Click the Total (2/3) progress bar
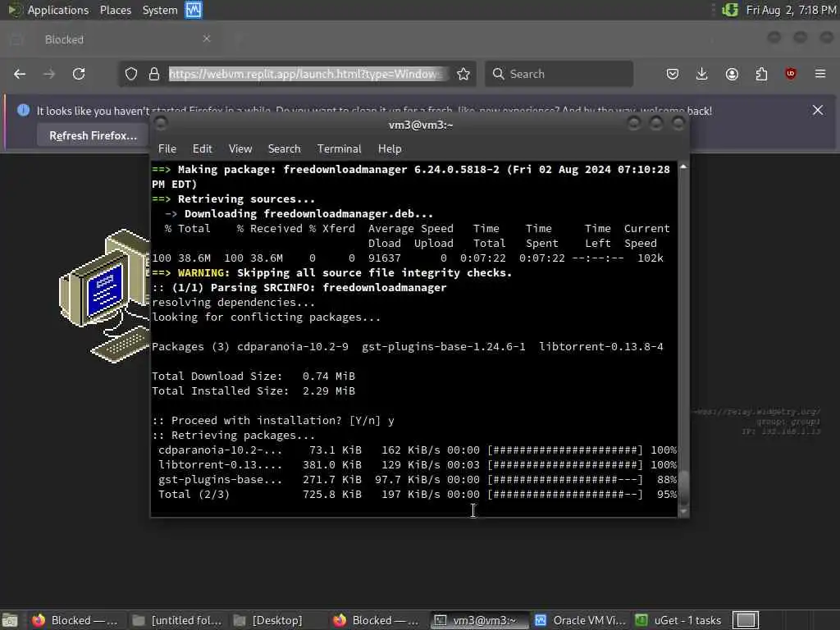The width and height of the screenshot is (840, 630). click(x=565, y=495)
